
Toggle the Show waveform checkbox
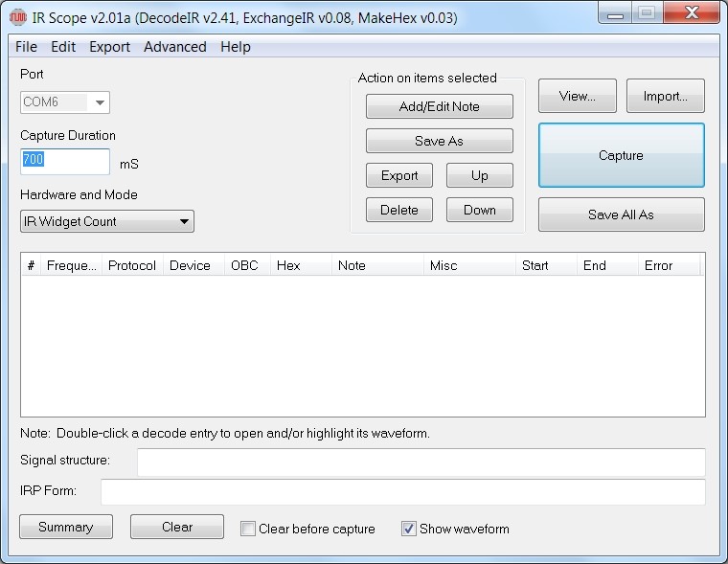409,529
